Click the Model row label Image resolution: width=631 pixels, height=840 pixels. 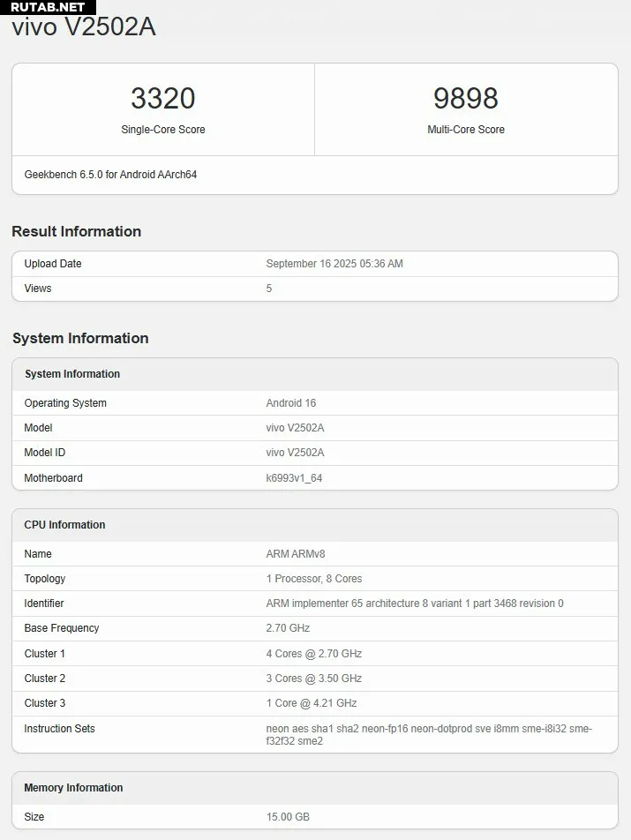point(38,427)
